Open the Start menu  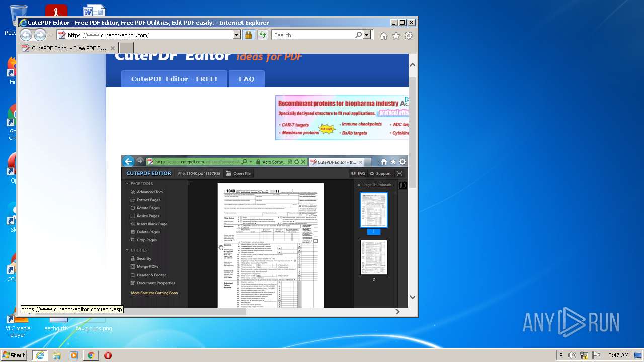[14, 355]
